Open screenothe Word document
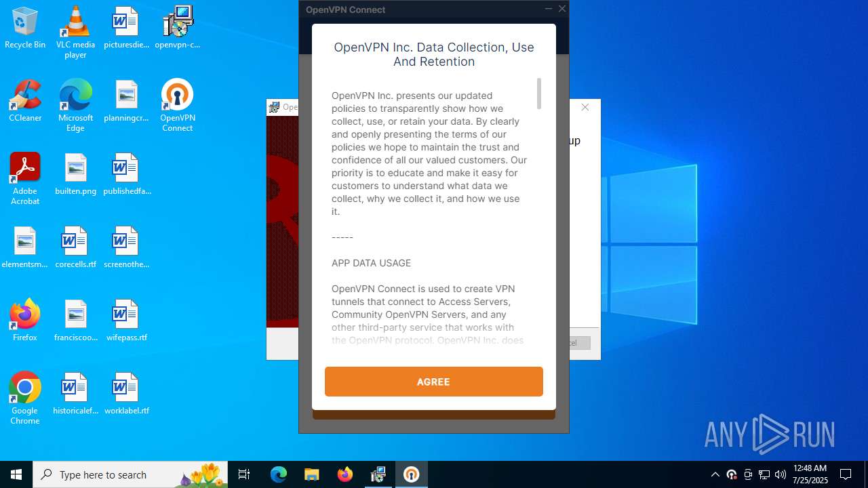The width and height of the screenshot is (868, 488). [126, 247]
